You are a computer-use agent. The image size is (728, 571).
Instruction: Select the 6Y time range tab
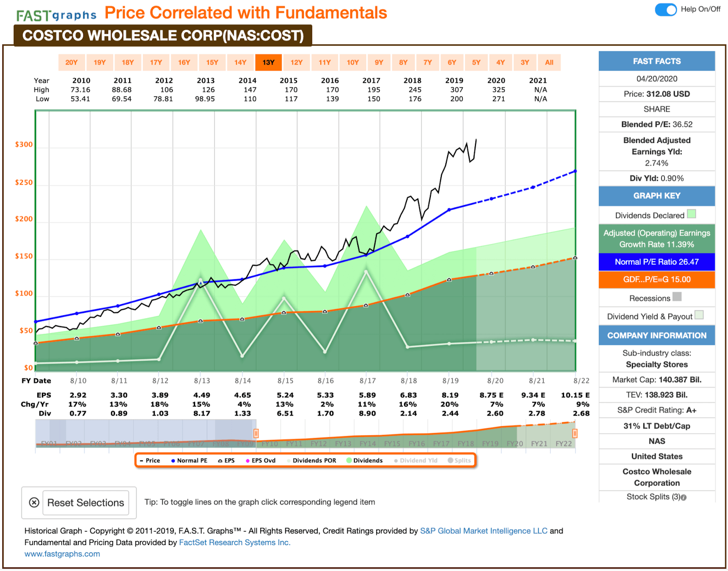[452, 62]
